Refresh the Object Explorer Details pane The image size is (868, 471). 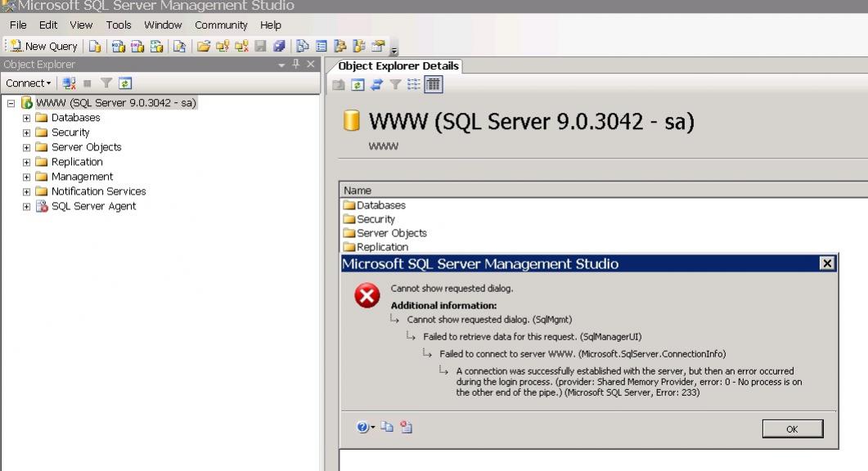pyautogui.click(x=358, y=85)
